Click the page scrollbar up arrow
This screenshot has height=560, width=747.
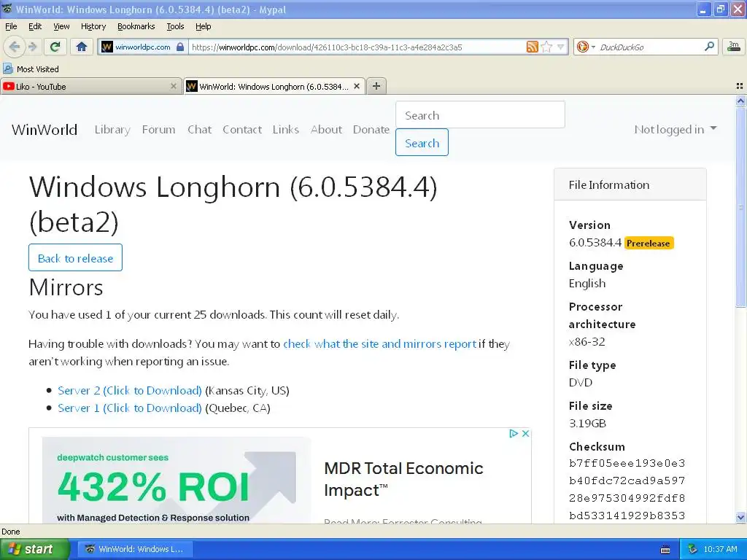pos(740,101)
